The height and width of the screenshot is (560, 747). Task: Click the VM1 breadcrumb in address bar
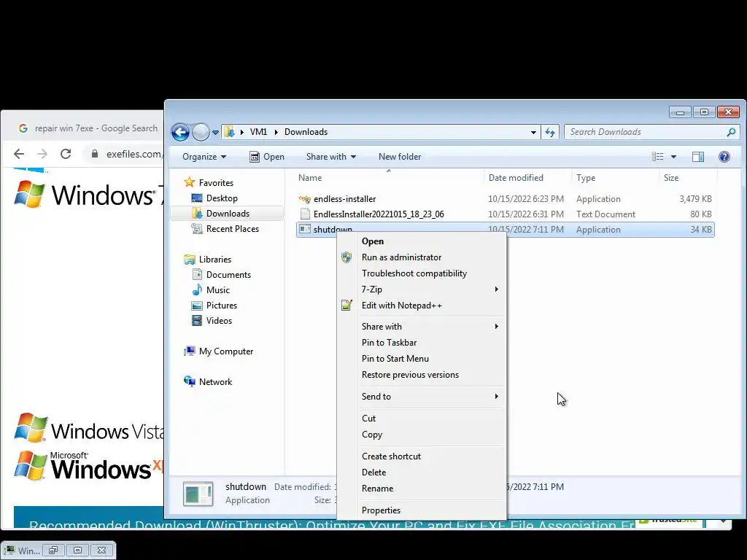(258, 132)
